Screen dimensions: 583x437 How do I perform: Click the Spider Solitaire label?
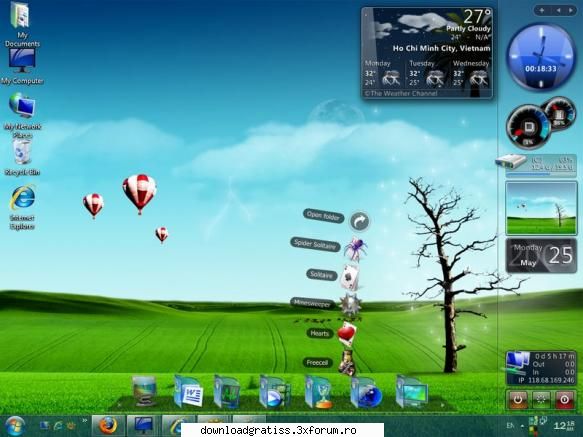coord(315,244)
